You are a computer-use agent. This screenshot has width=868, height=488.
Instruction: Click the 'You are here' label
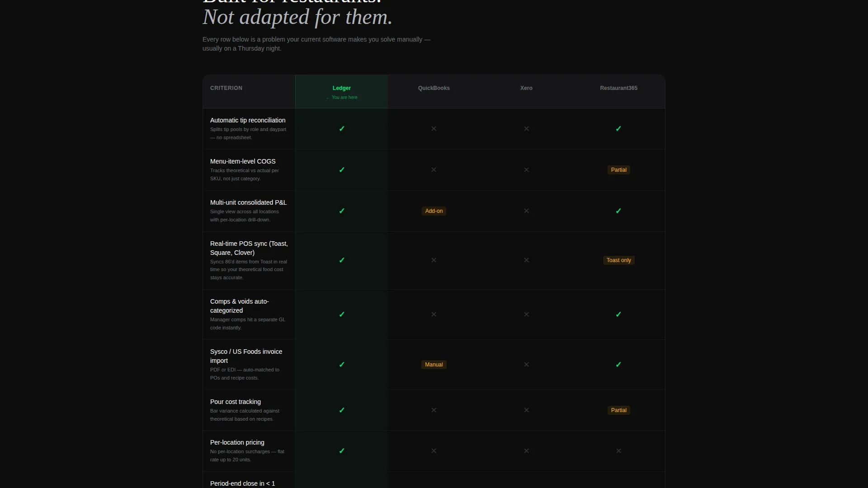[342, 98]
